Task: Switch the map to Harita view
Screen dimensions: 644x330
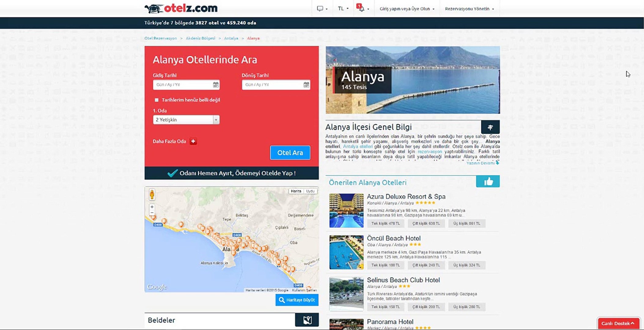Action: [296, 191]
